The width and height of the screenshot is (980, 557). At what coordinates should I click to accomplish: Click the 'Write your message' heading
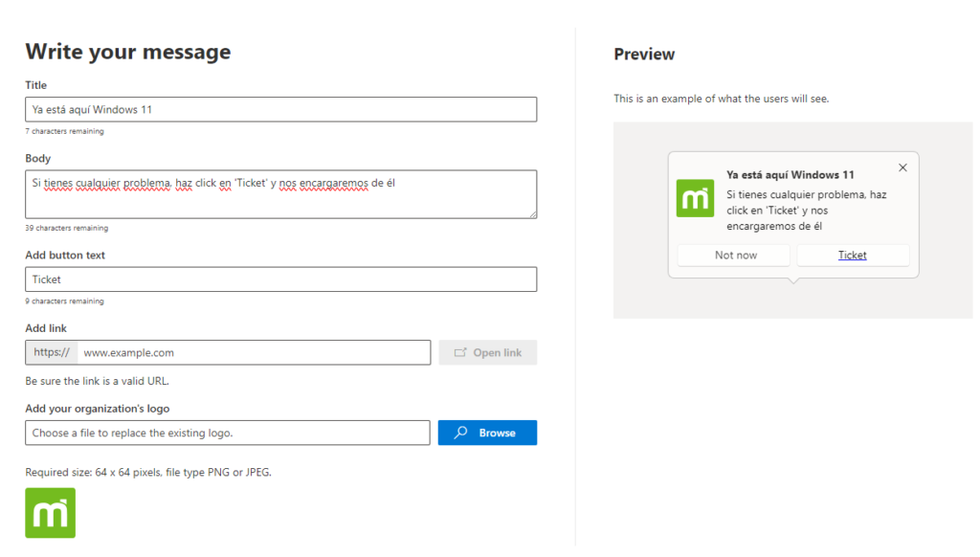click(x=128, y=52)
